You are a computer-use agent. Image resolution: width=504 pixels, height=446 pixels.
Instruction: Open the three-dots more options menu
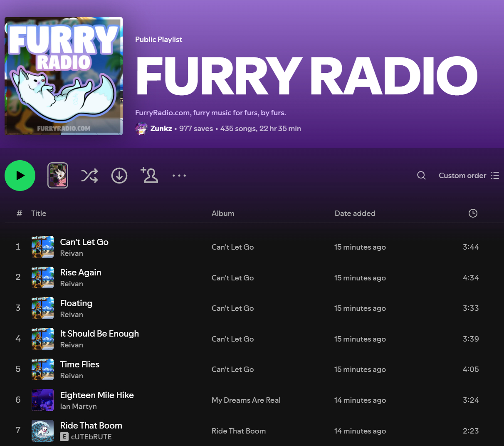(179, 176)
